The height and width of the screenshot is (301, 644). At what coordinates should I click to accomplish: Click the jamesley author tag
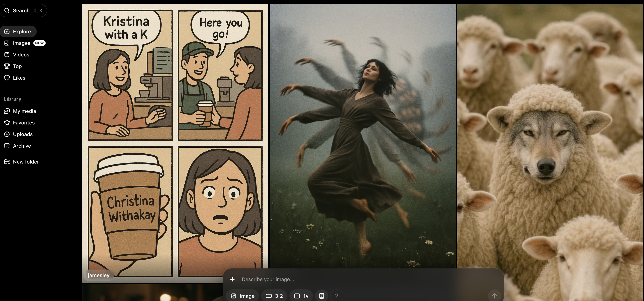click(x=98, y=275)
